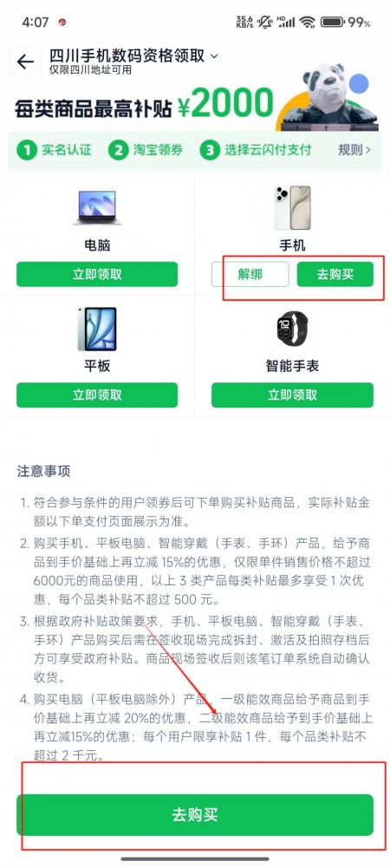Tap the small 去购买 button under 手机
Image resolution: width=390 pixels, height=868 pixels.
point(335,275)
